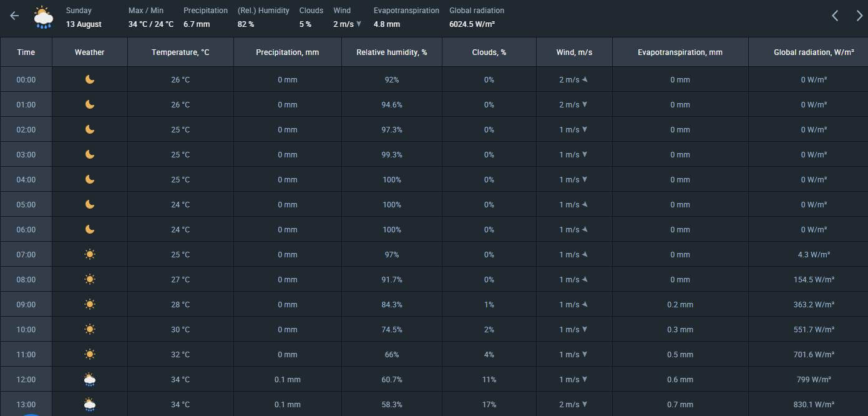Click the wind direction arrow in the 12:00 row
The width and height of the screenshot is (868, 416).
point(585,379)
